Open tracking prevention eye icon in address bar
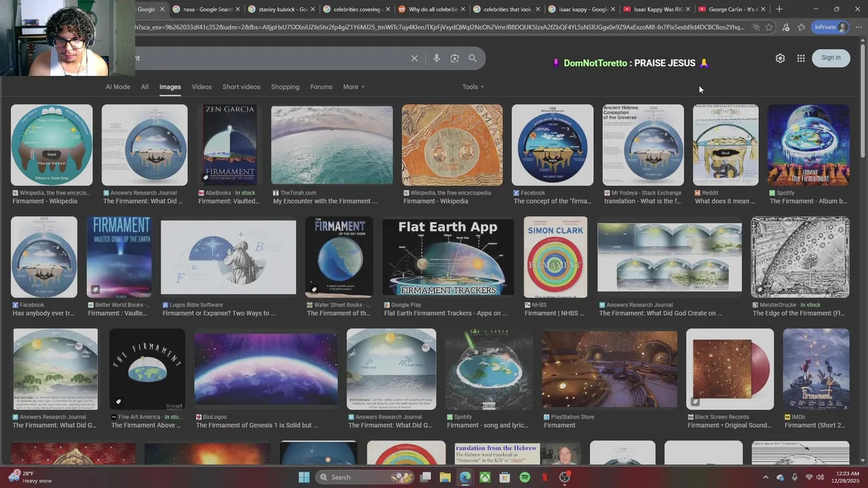 tap(756, 27)
